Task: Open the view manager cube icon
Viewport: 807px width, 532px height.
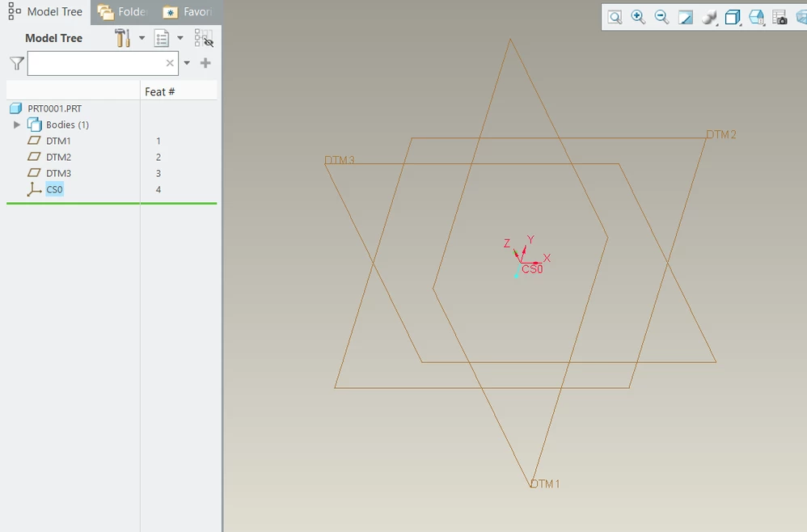Action: click(757, 18)
